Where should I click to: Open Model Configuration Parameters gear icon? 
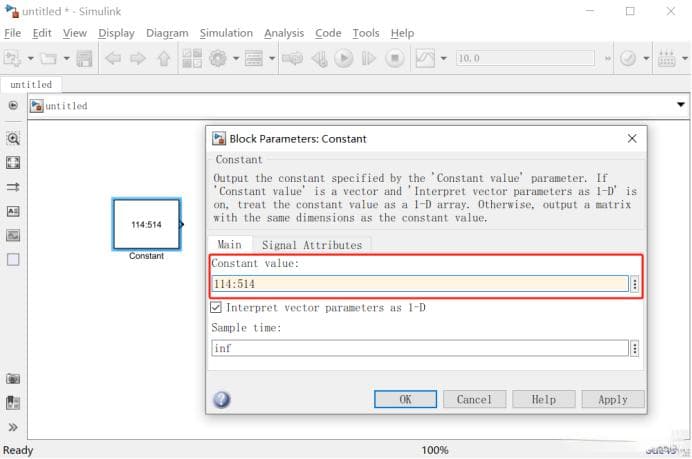[218, 58]
